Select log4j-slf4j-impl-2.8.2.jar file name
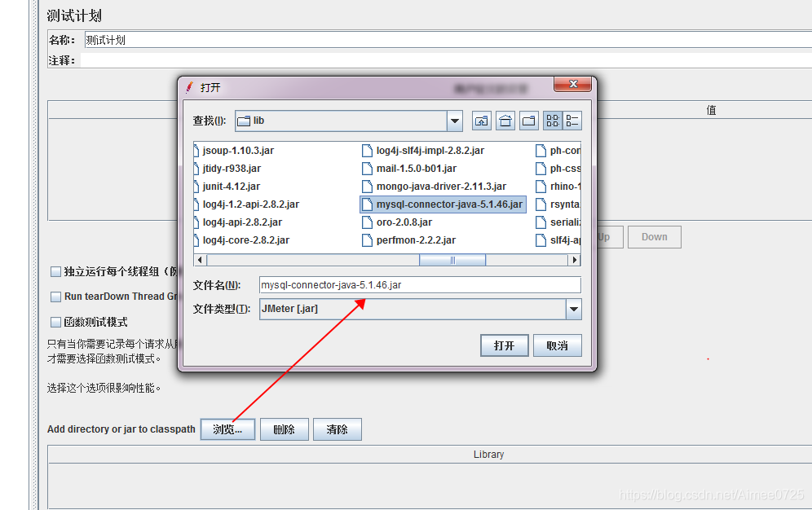Image resolution: width=812 pixels, height=510 pixels. (430, 151)
